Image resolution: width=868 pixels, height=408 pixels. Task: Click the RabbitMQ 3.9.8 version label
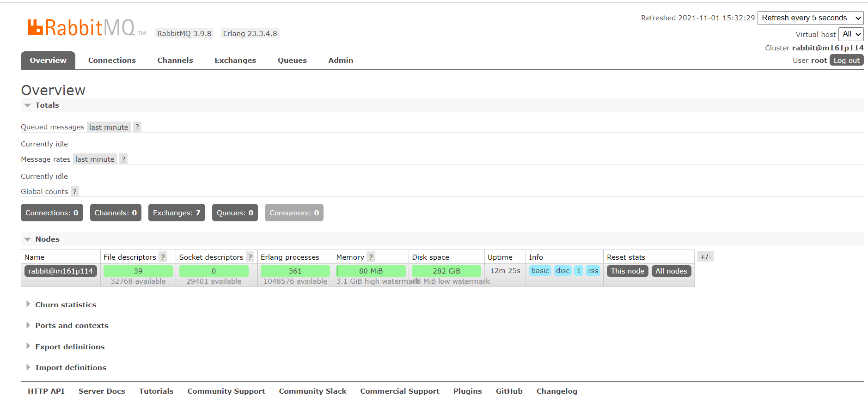184,33
